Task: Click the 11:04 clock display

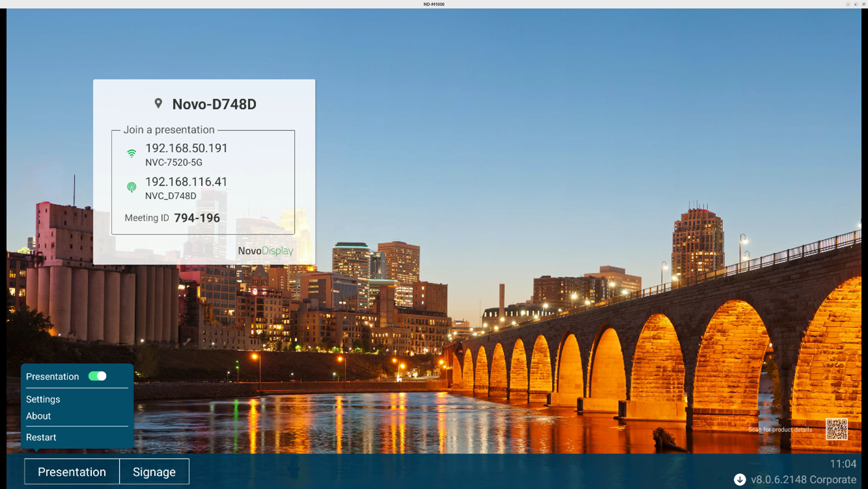Action: [x=843, y=464]
